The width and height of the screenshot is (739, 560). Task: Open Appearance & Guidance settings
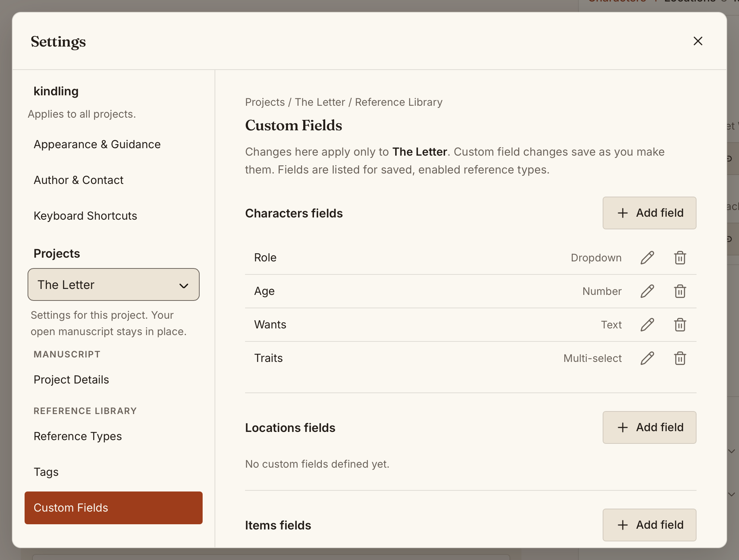click(x=114, y=144)
